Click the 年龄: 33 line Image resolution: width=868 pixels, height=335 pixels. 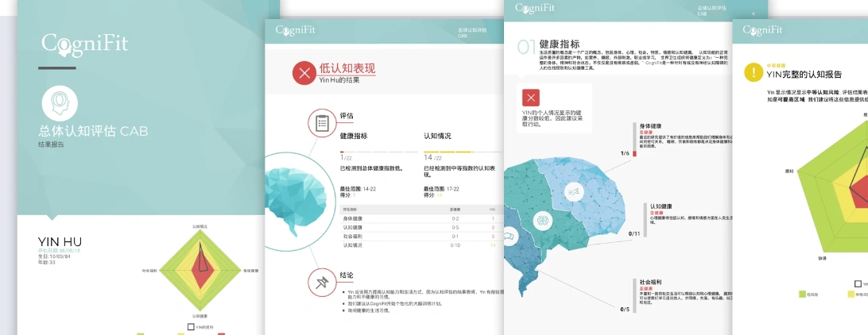click(x=46, y=263)
